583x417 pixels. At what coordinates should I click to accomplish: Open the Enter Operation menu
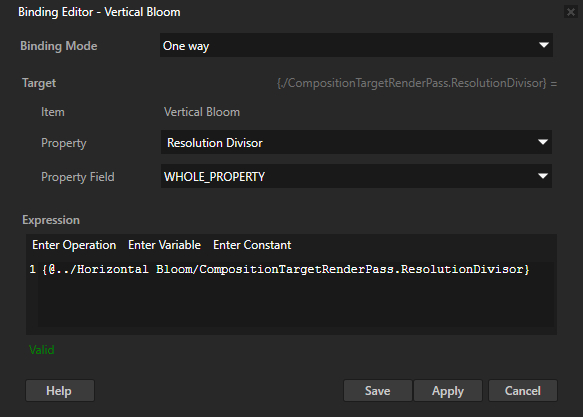[74, 245]
